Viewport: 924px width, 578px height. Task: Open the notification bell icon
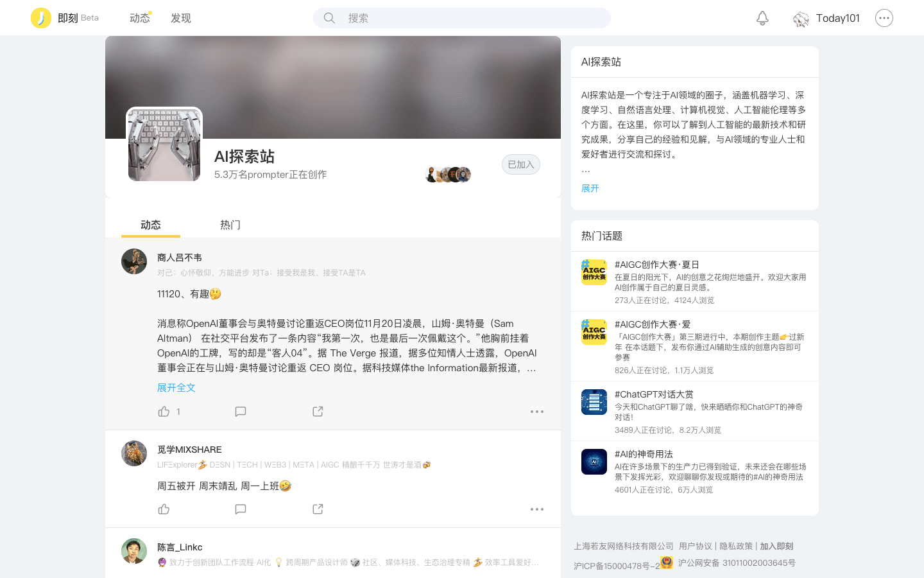[x=762, y=18]
